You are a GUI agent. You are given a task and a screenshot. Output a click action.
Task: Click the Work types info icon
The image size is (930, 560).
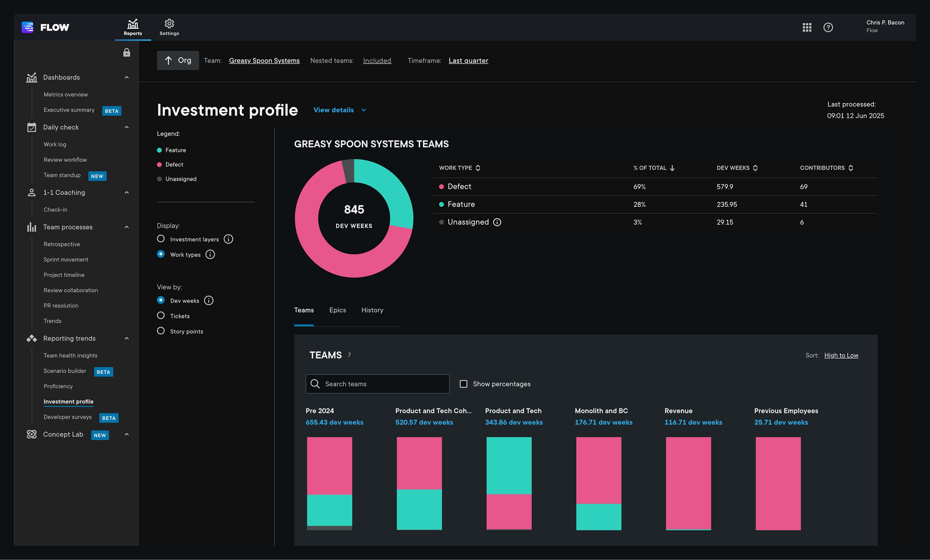(x=210, y=254)
